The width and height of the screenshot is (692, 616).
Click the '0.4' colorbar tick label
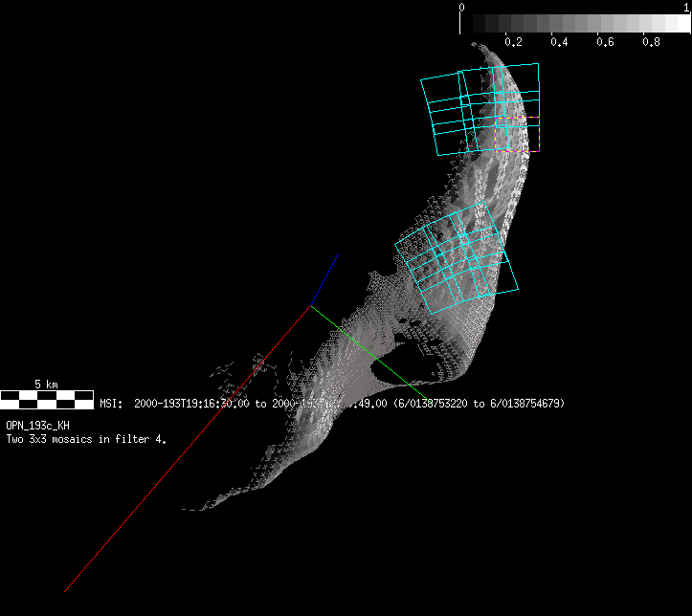[559, 42]
